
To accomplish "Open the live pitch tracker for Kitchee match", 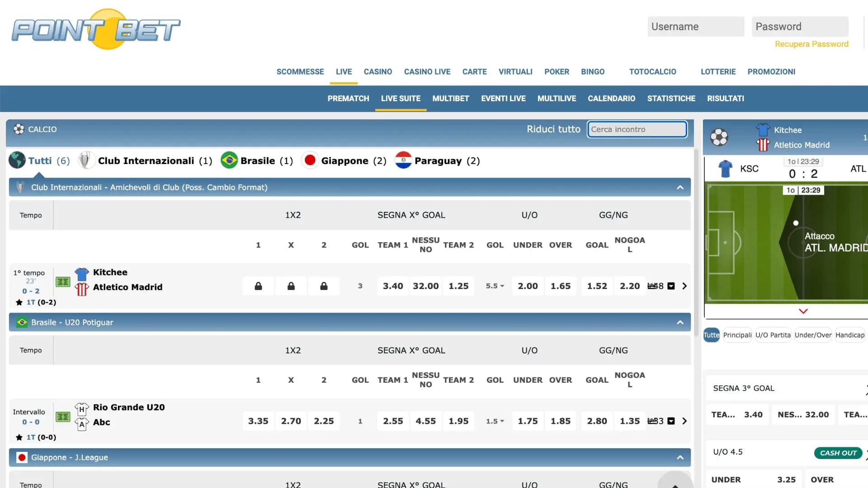I will (x=63, y=282).
